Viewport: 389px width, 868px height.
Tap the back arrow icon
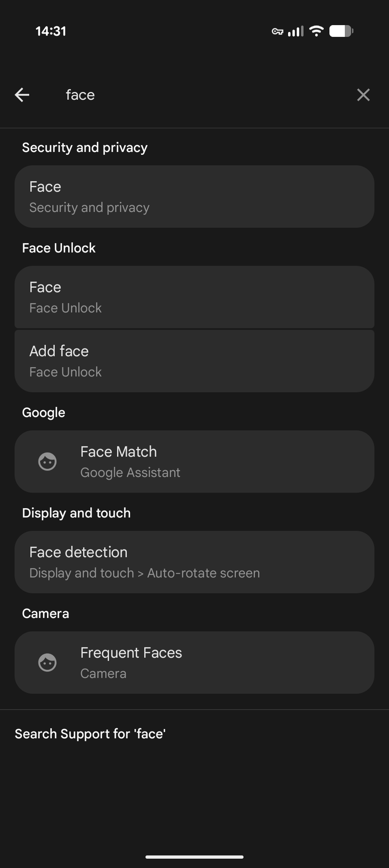[22, 95]
